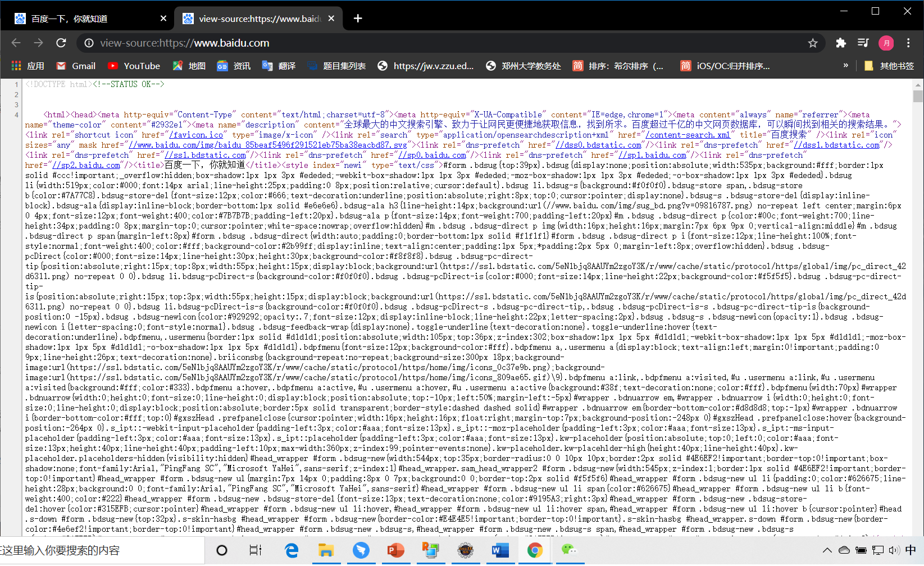This screenshot has width=924, height=566.
Task: Select the line 1 number in the gutter
Action: point(16,84)
